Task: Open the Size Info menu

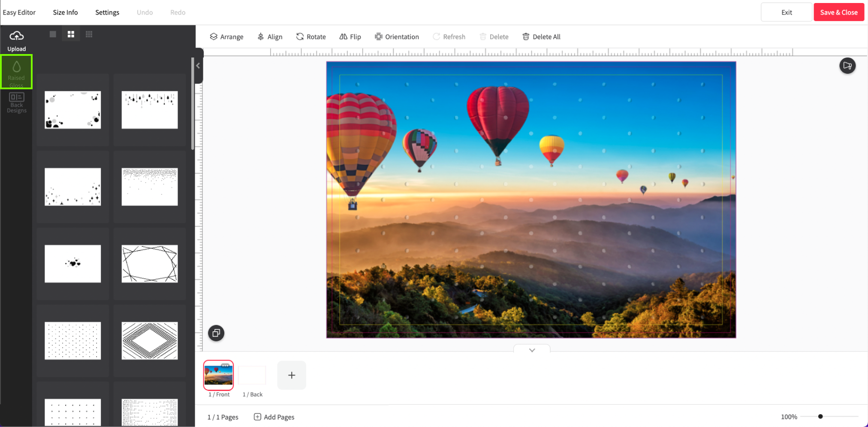Action: click(x=65, y=12)
